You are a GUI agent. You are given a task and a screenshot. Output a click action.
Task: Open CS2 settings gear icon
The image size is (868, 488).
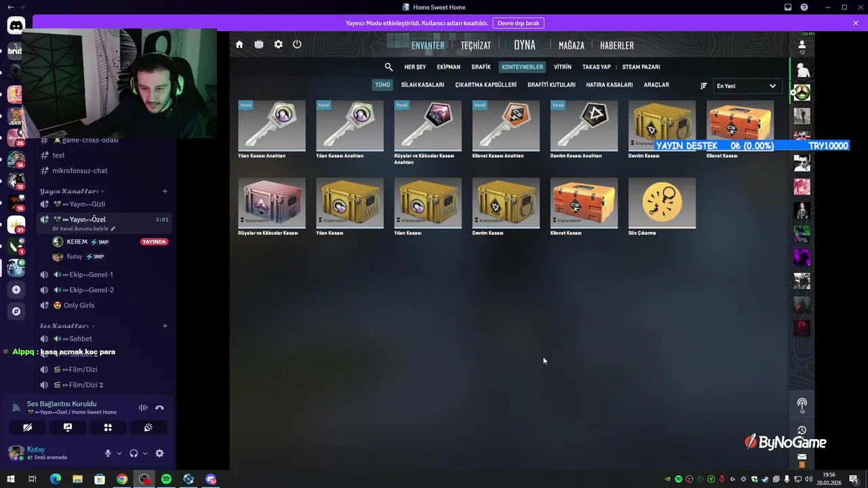pyautogui.click(x=278, y=45)
